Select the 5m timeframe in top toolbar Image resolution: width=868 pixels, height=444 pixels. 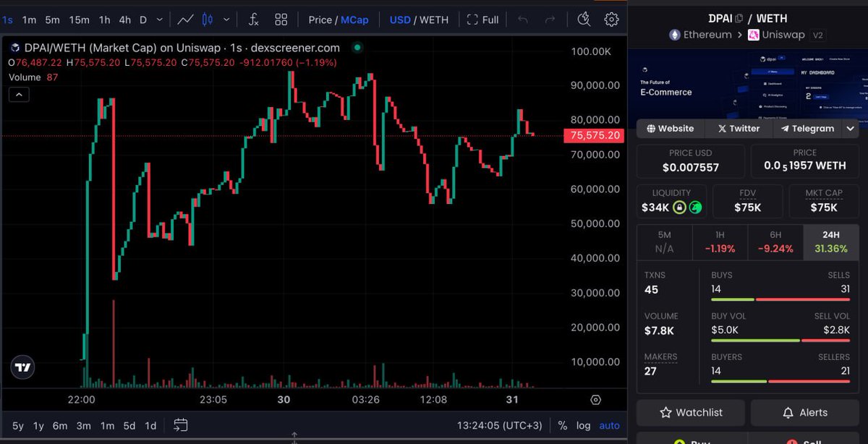(52, 20)
